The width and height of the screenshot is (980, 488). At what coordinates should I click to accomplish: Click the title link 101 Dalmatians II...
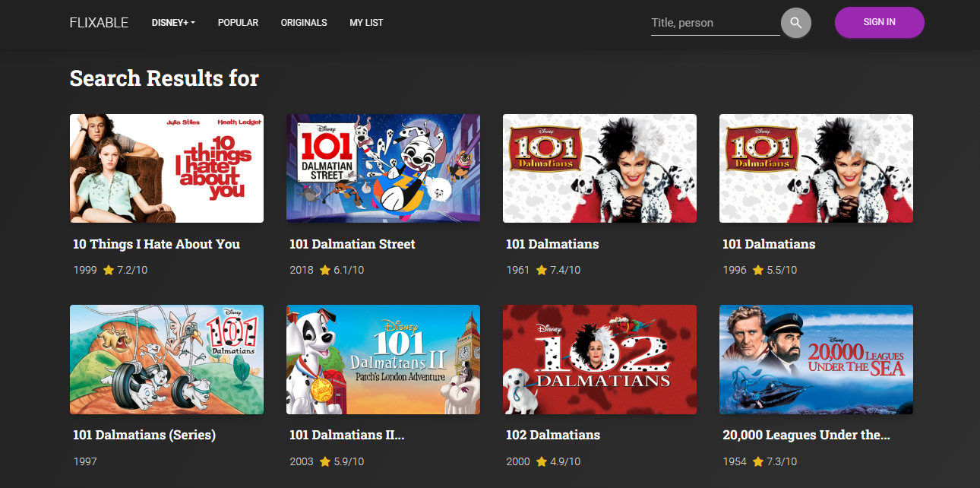[x=346, y=436]
